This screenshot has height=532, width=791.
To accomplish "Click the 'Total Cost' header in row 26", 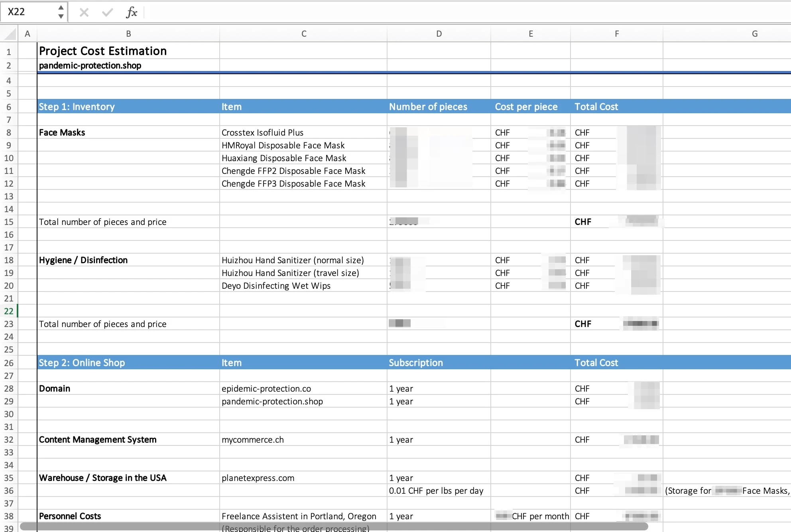I will (617, 363).
